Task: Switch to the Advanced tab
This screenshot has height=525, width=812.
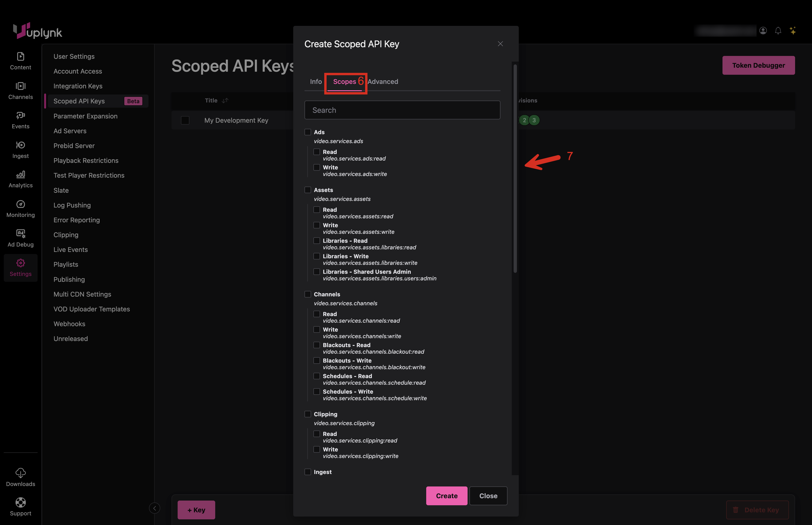Action: click(x=383, y=82)
